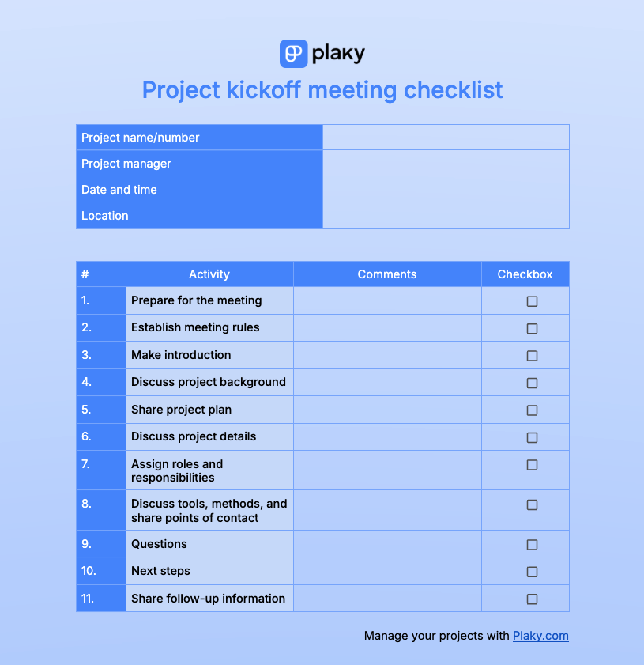644x665 pixels.
Task: Select the Location value field
Action: [x=446, y=216]
